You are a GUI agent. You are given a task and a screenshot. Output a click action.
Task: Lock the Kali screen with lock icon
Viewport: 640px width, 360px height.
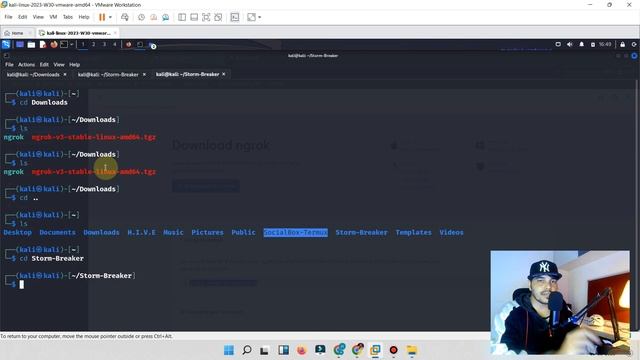click(622, 44)
